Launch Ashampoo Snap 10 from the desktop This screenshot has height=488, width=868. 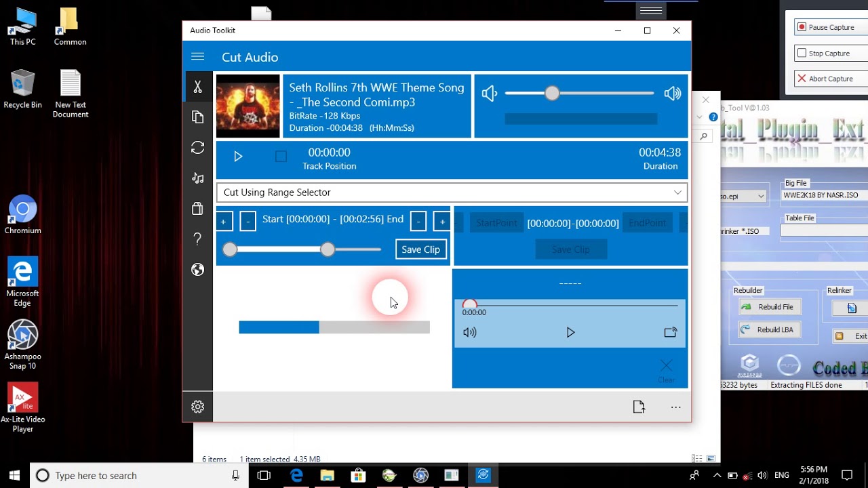[22, 345]
